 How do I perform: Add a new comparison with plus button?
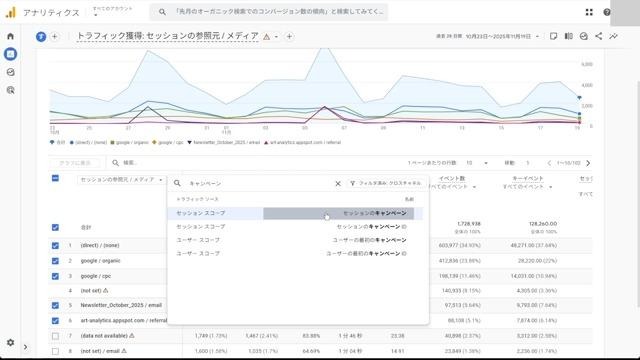(54, 36)
